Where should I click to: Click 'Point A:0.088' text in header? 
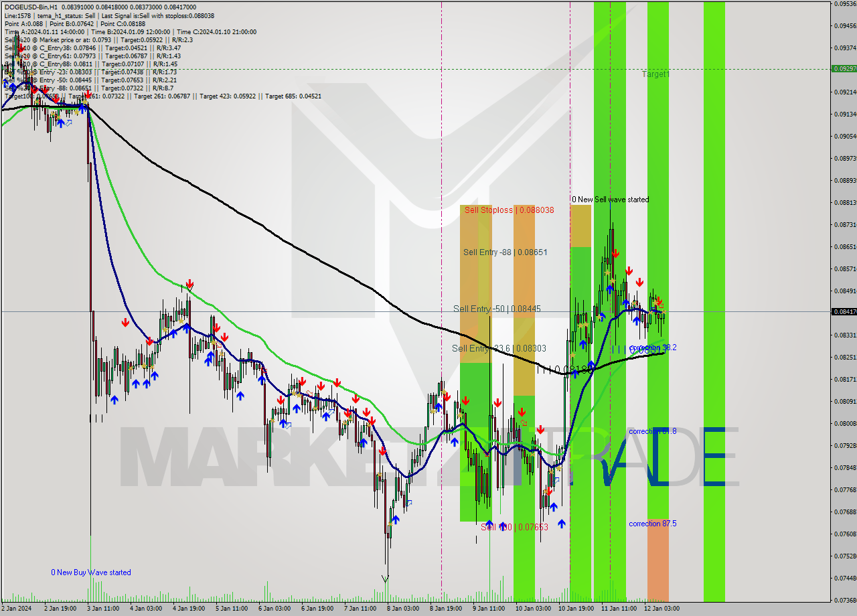(x=25, y=23)
